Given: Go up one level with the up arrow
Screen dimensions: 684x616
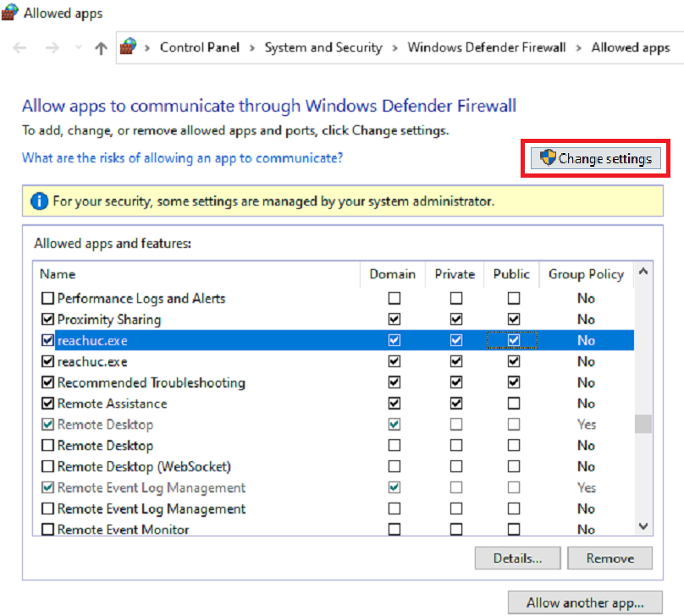Looking at the screenshot, I should (101, 47).
